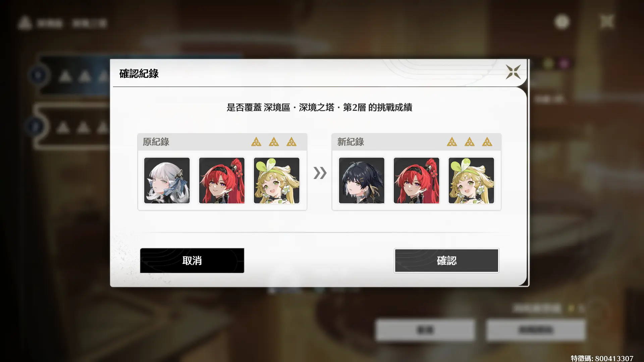Select red-haired character portrait in 新紀錄

[416, 181]
